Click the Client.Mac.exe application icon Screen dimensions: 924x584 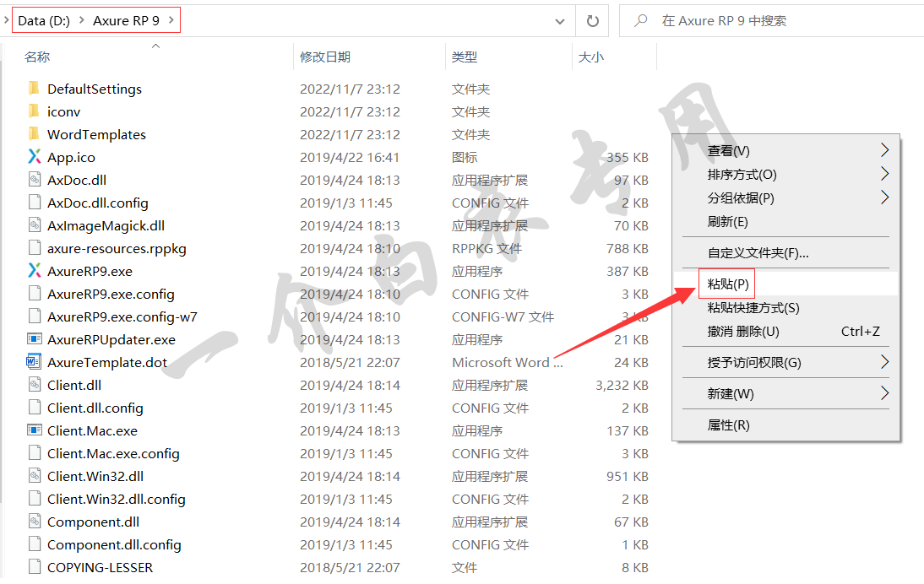tap(34, 430)
